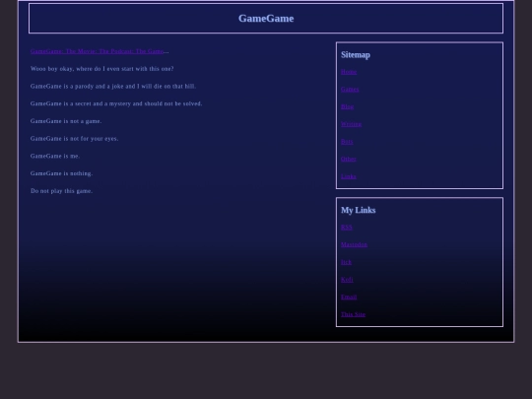Open the Games page from Sitemap
This screenshot has width=532, height=399.
[x=350, y=90]
